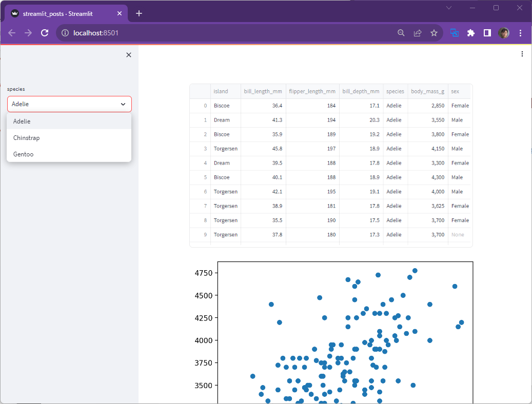The width and height of the screenshot is (532, 404).
Task: Click the back navigation arrow
Action: coord(11,32)
